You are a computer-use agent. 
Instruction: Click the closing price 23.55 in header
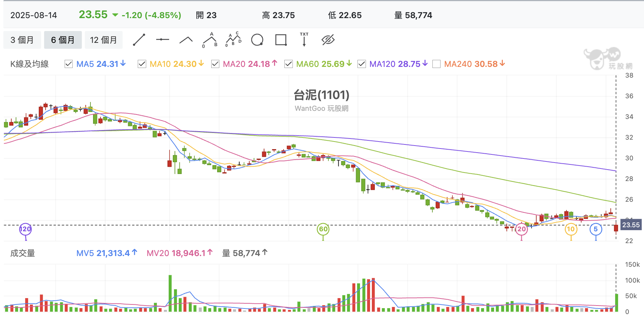pyautogui.click(x=93, y=14)
